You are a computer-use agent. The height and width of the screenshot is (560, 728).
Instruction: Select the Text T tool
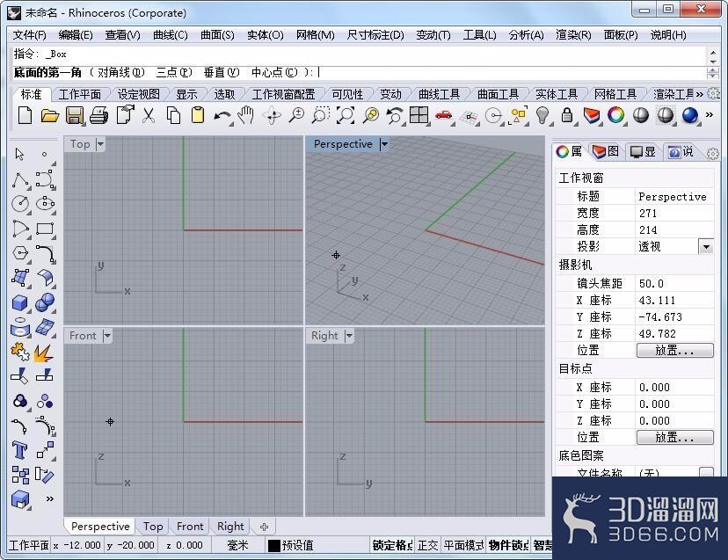(x=19, y=450)
